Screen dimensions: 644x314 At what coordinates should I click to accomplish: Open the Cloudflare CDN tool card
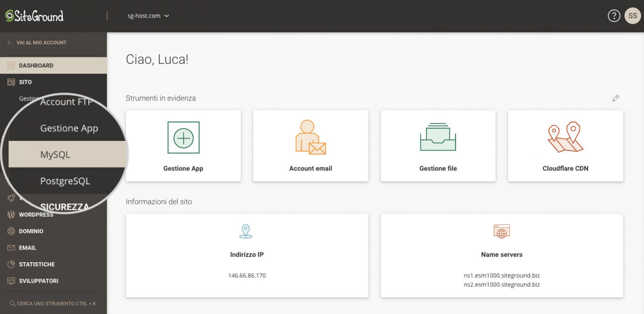(566, 146)
